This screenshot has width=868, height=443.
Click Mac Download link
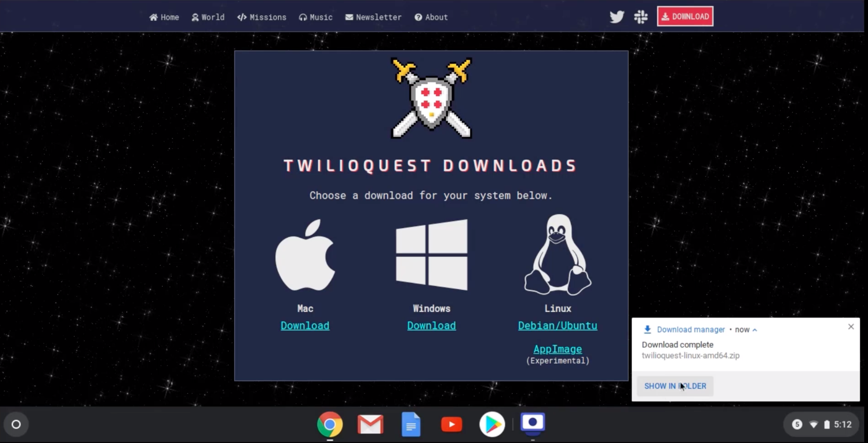pyautogui.click(x=305, y=325)
